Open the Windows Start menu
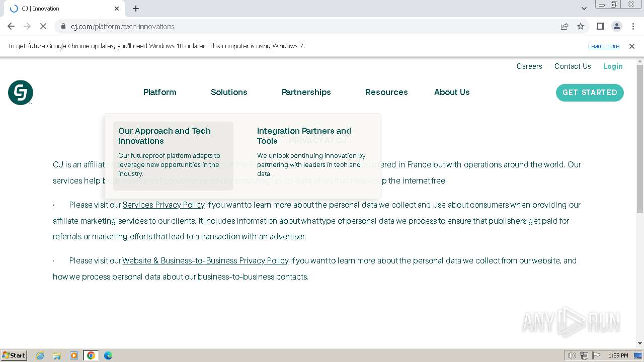 click(x=14, y=355)
